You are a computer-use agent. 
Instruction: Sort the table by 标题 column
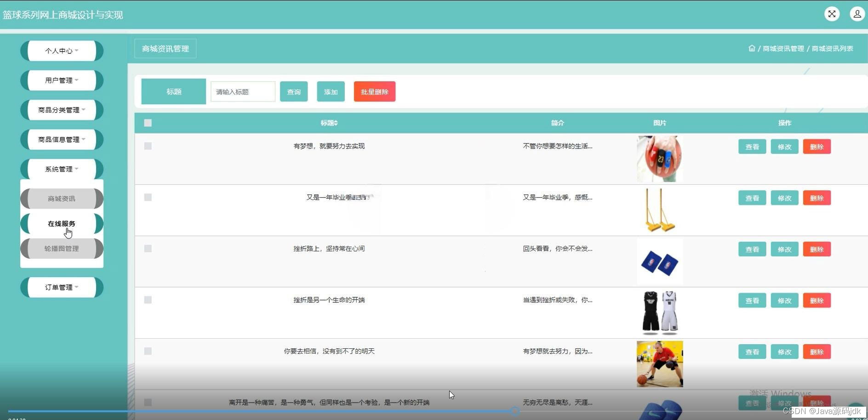pos(329,123)
